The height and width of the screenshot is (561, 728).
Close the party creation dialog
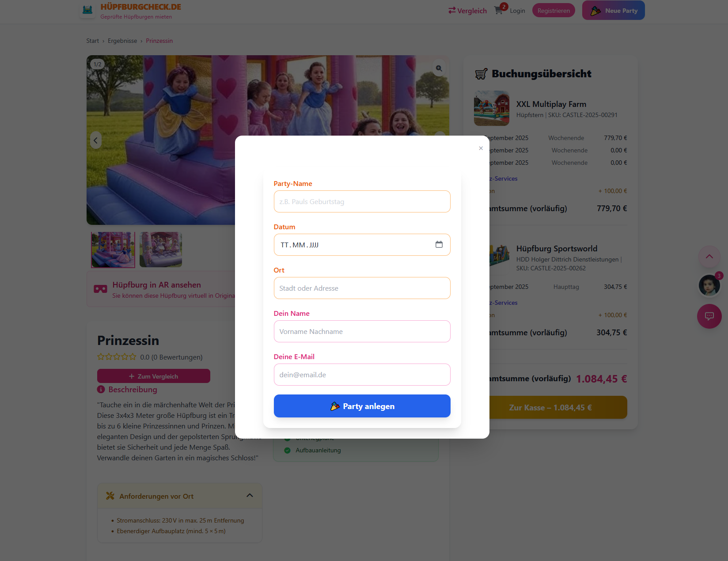tap(481, 148)
